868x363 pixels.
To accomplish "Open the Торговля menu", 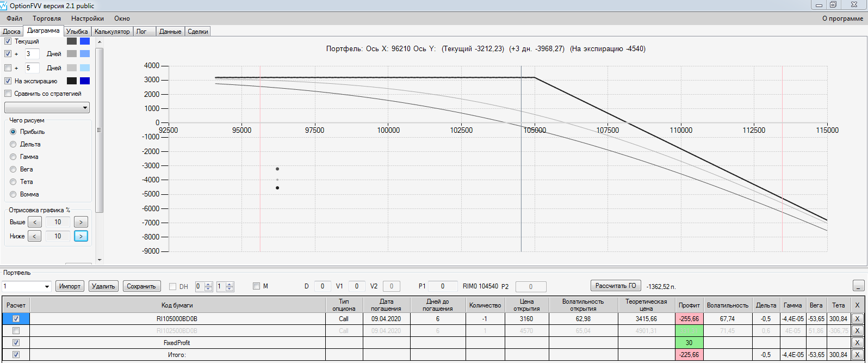I will click(47, 19).
